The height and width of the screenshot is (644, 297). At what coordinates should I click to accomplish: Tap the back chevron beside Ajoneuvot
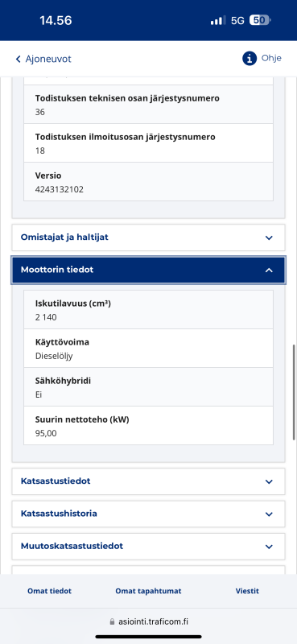pos(18,59)
